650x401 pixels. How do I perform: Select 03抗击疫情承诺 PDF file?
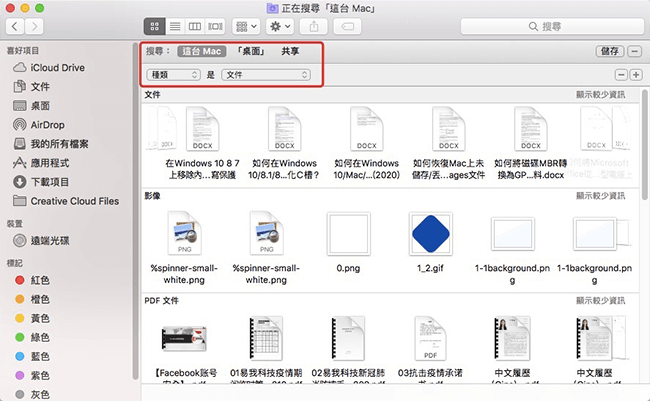click(x=430, y=350)
